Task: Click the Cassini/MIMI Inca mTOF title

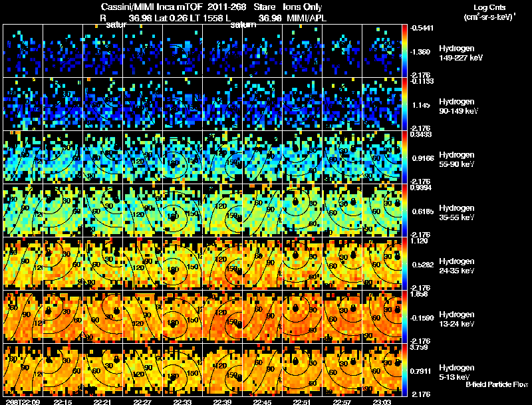Action: tap(152, 7)
